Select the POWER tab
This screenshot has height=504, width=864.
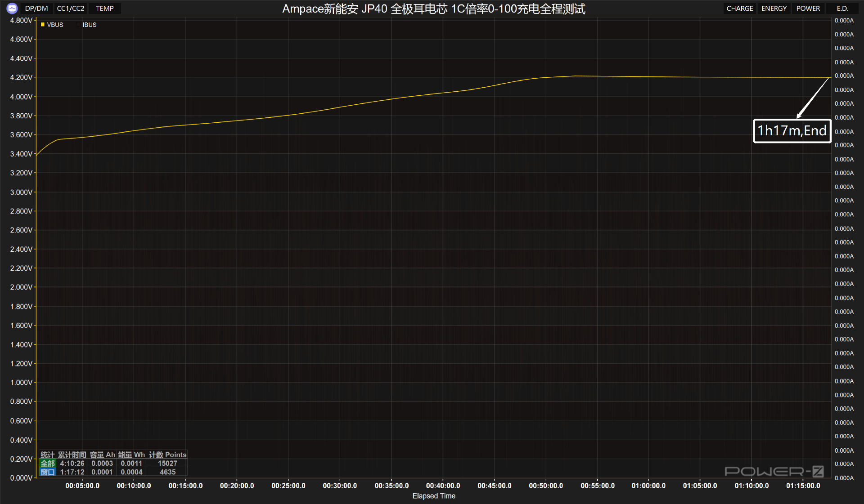pyautogui.click(x=808, y=9)
